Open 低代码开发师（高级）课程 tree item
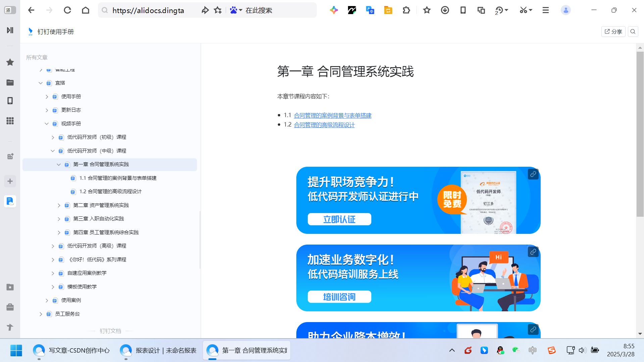The image size is (644, 362). pyautogui.click(x=97, y=246)
